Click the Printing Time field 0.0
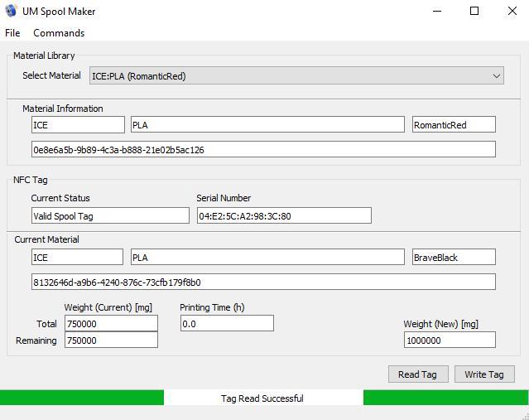 tap(227, 323)
